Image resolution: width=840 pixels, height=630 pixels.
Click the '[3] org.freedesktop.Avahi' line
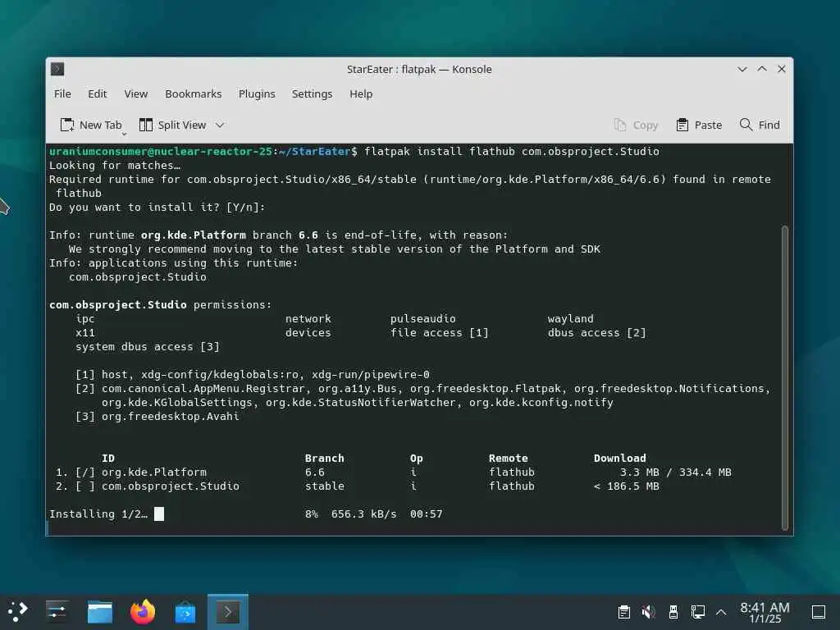coord(157,416)
